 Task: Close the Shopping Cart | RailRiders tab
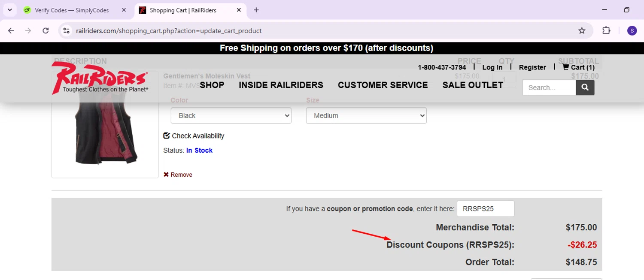(239, 10)
